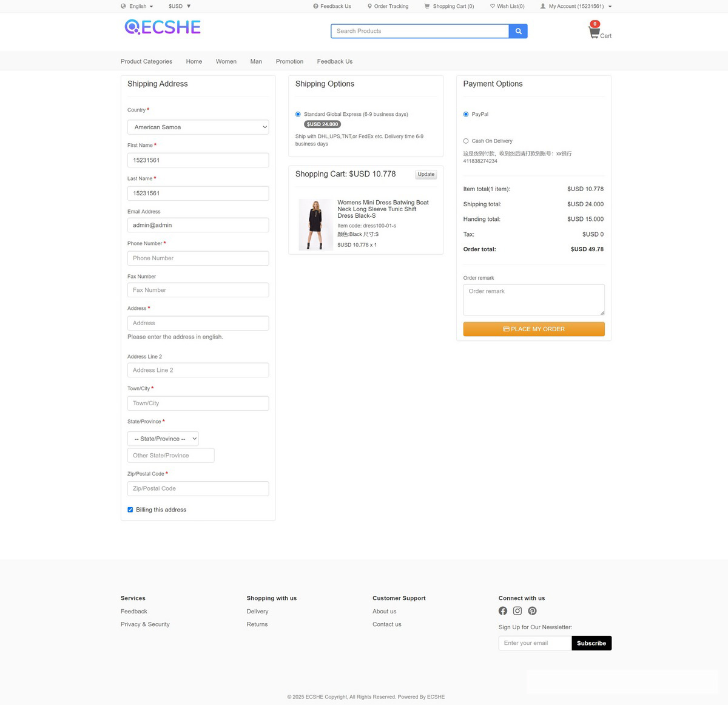Open Order Tracking in top bar

tap(388, 6)
